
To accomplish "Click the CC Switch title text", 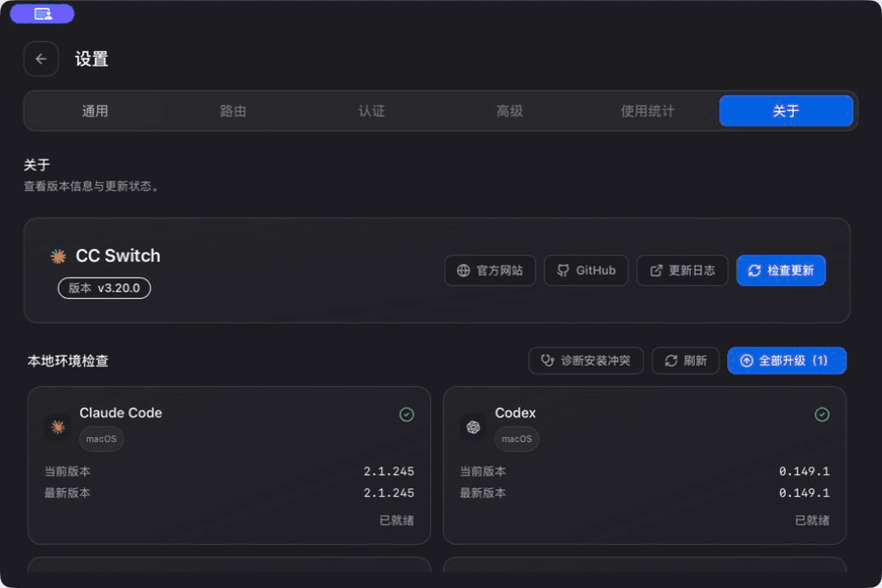I will (119, 256).
